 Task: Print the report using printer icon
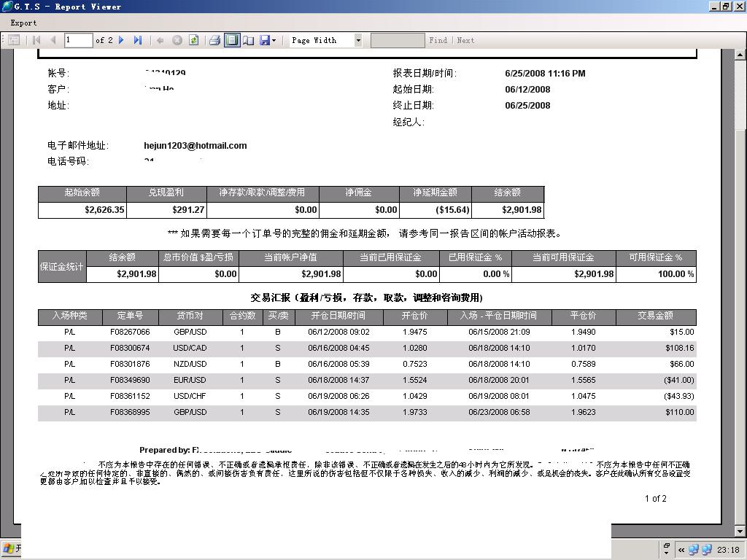(x=214, y=41)
